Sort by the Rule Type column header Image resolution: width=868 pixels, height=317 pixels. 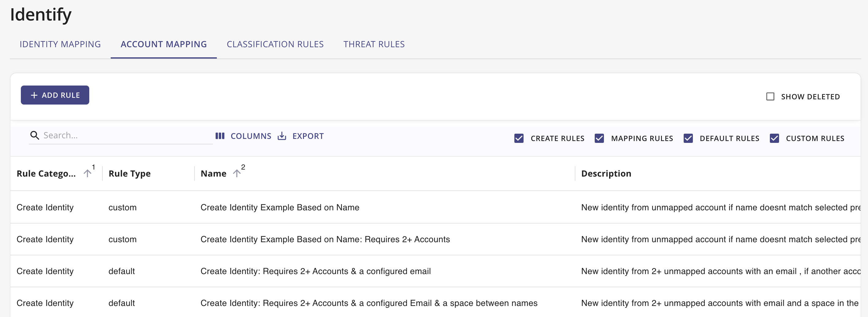(x=129, y=174)
